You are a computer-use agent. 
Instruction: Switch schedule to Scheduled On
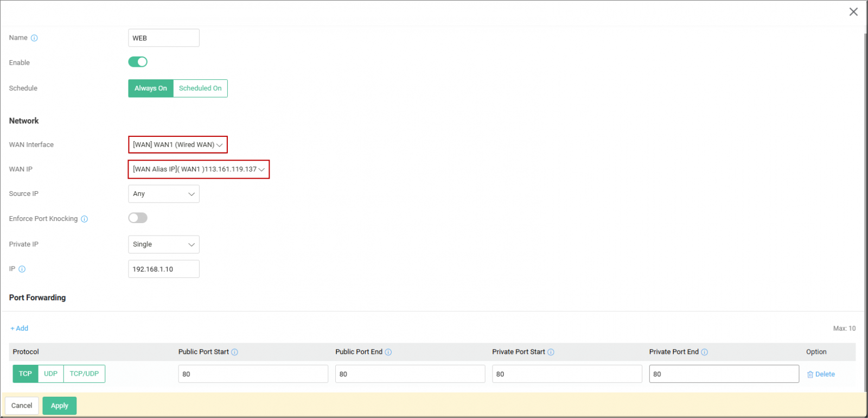(200, 88)
